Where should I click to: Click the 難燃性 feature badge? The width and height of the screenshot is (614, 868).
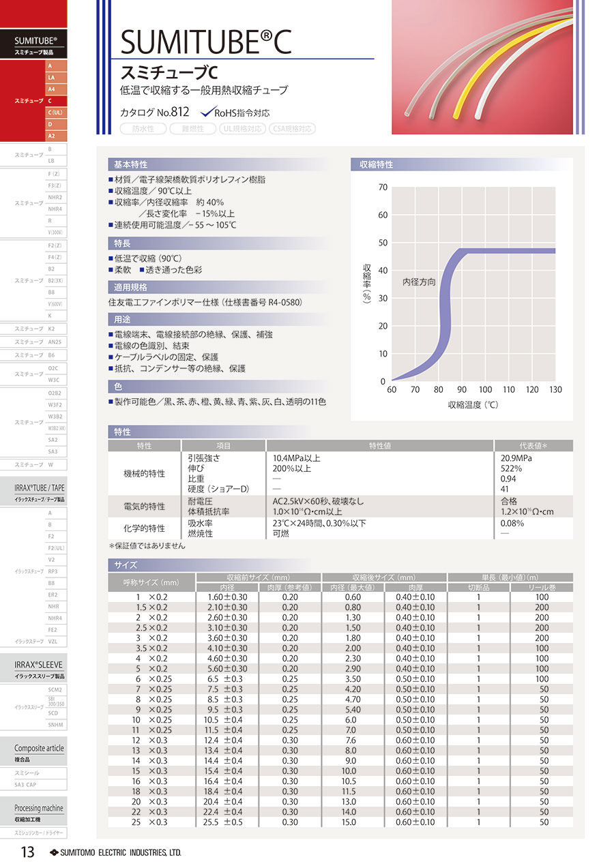(192, 129)
